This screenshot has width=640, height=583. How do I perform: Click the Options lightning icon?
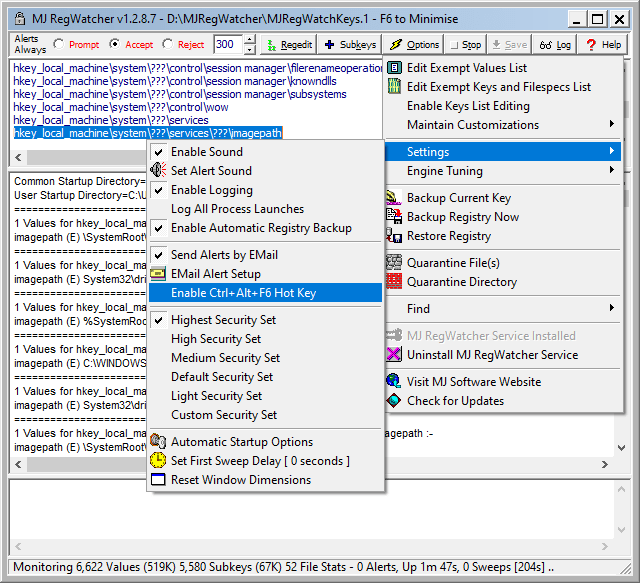coord(396,45)
